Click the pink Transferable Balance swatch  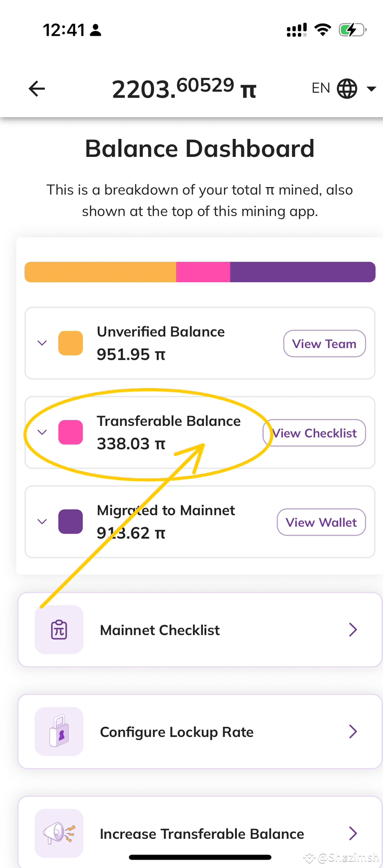[71, 432]
